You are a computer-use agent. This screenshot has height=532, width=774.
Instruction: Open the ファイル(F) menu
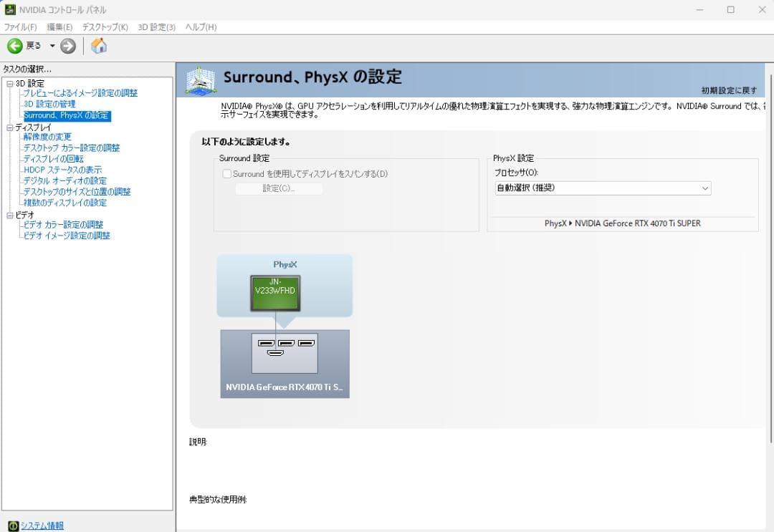coord(20,26)
